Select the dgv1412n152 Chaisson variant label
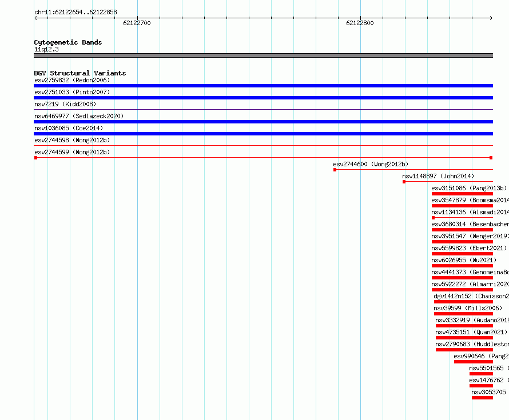 pos(471,296)
